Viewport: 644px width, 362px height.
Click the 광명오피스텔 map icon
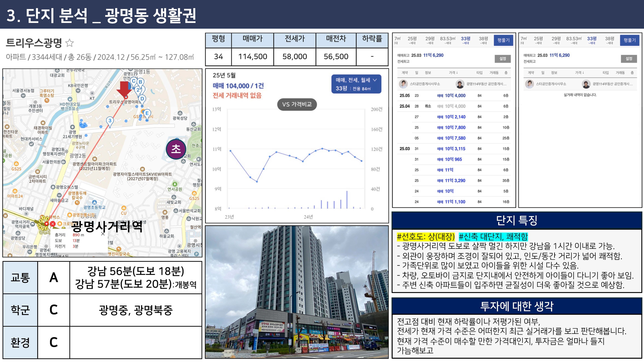[x=53, y=187]
